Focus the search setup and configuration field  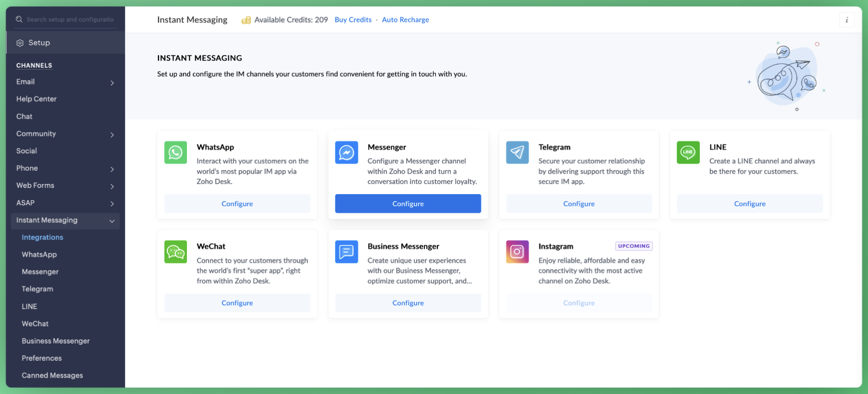pos(70,19)
